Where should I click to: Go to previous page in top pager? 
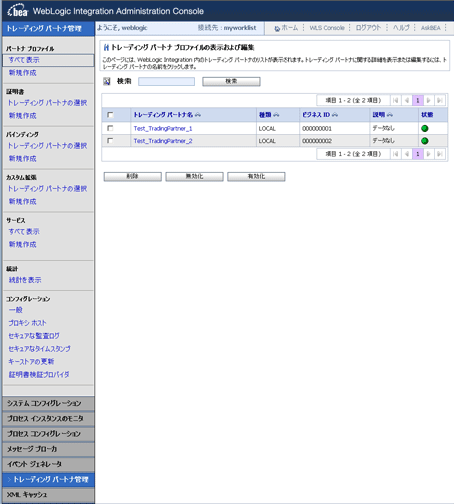(407, 100)
